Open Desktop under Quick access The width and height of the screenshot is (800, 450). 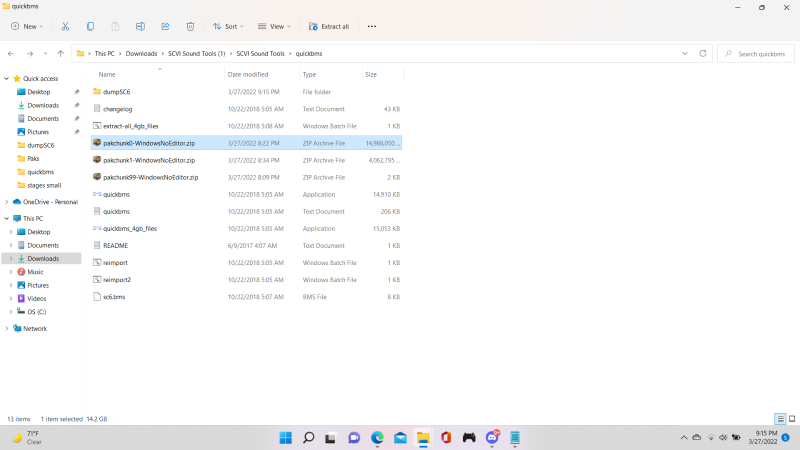pos(39,92)
